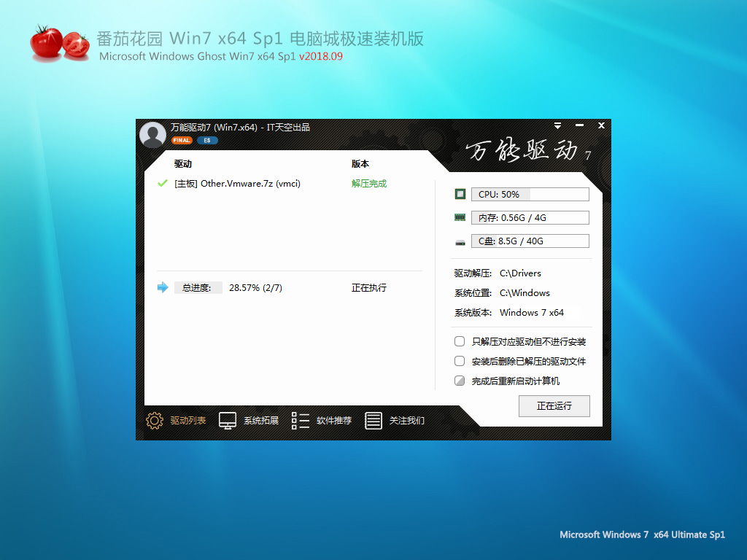Click the C:\Windows system location
The height and width of the screenshot is (560, 747).
(525, 293)
